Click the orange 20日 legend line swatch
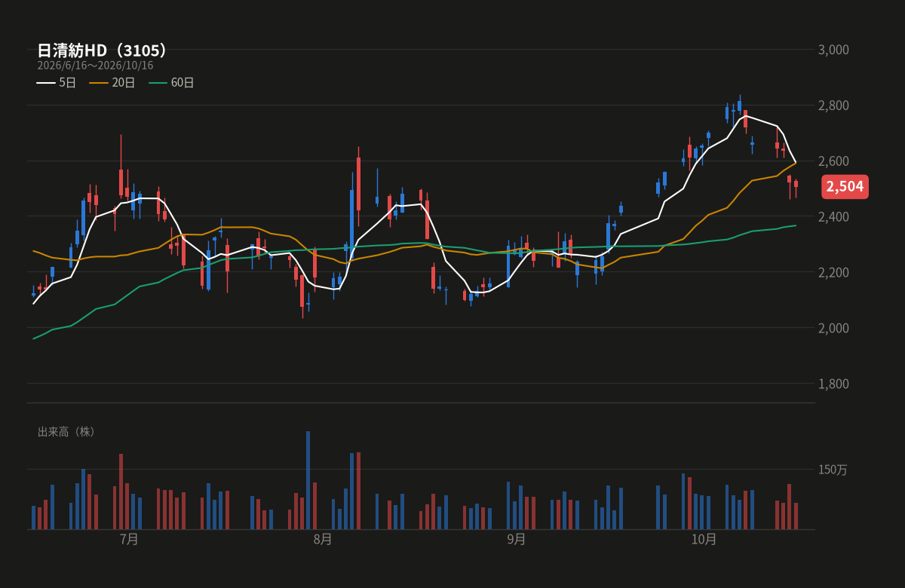Image resolution: width=905 pixels, height=588 pixels. click(x=99, y=83)
